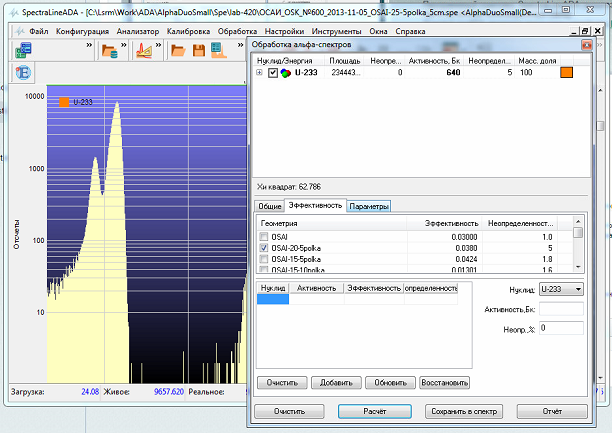Check the OSAI-15-10polka geometry checkbox
Screen dimensions: 612x433
[x=264, y=269]
